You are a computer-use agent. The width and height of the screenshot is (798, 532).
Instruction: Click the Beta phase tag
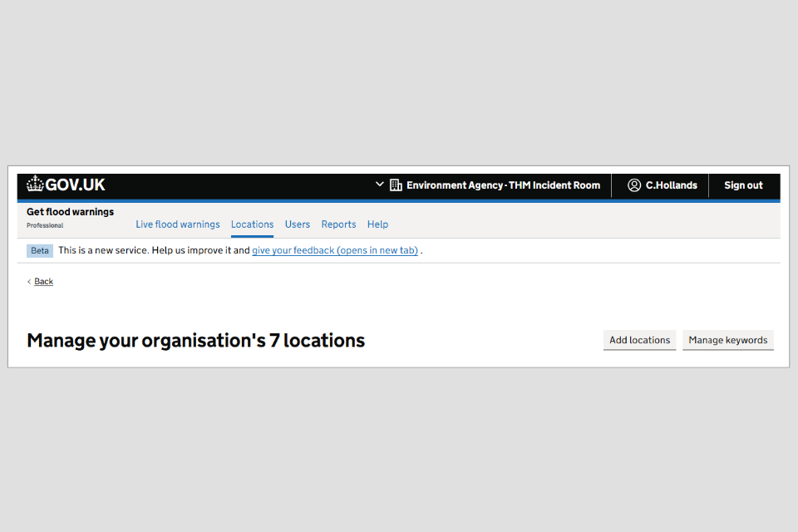pos(39,250)
